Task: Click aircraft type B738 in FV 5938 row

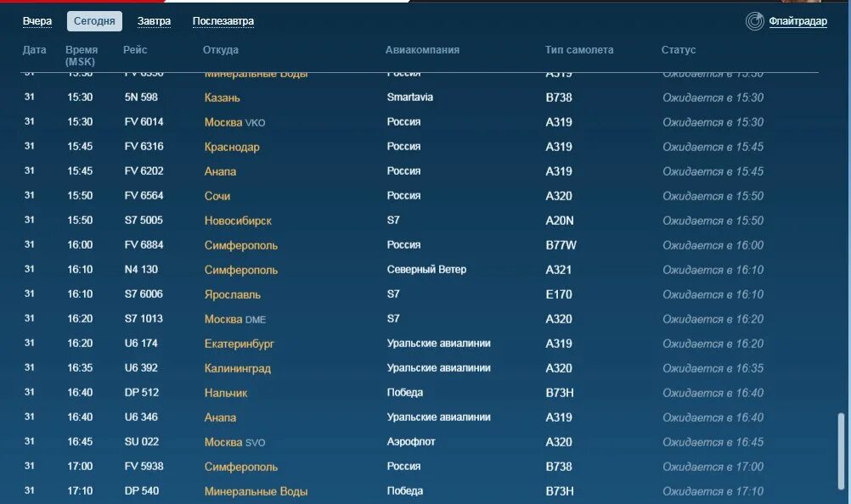Action: pyautogui.click(x=559, y=467)
